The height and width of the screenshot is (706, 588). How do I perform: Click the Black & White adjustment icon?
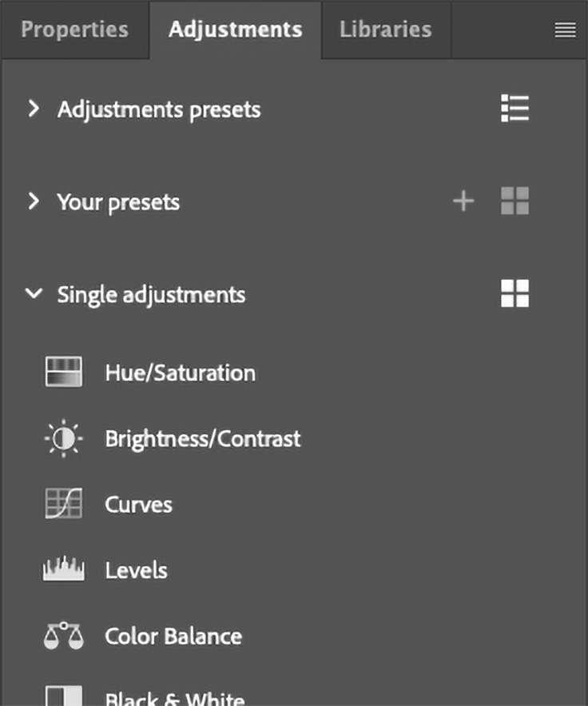point(63,697)
